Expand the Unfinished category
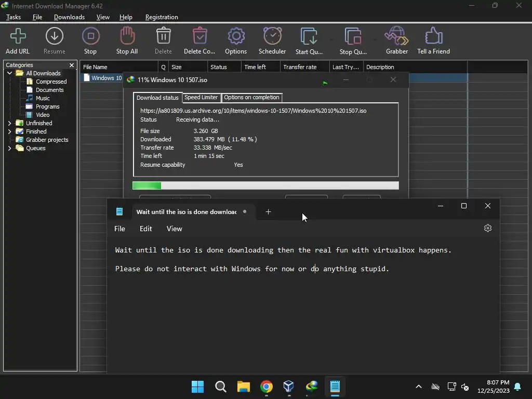 click(9, 123)
